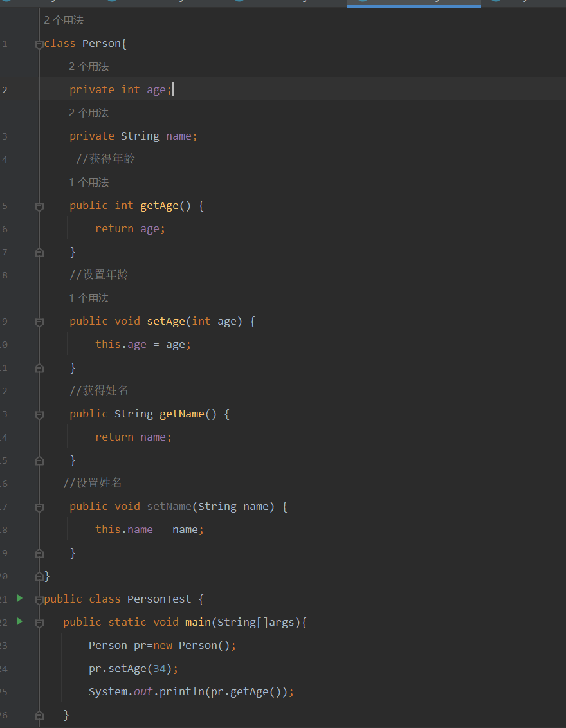Viewport: 566px width, 728px height.
Task: Collapse the Person class fold marker
Action: point(39,44)
